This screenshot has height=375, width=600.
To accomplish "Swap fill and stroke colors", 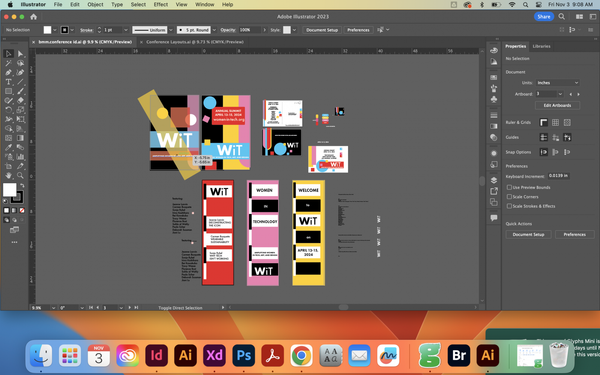I will pyautogui.click(x=22, y=185).
